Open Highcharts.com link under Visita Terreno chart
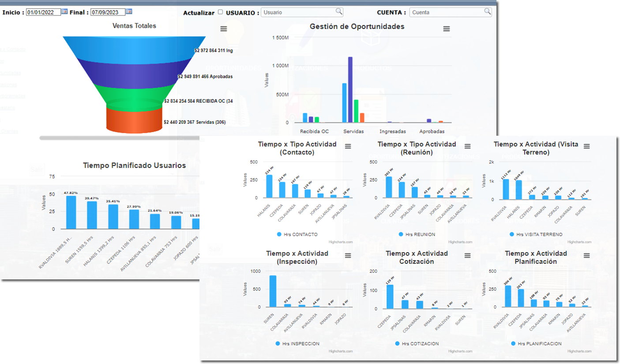620x364 pixels. pos(580,242)
